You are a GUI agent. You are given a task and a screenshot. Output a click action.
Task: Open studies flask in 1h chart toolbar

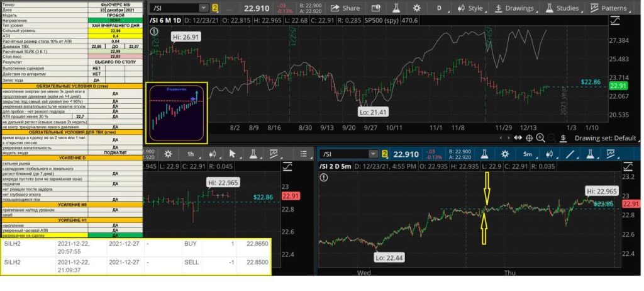(253, 154)
